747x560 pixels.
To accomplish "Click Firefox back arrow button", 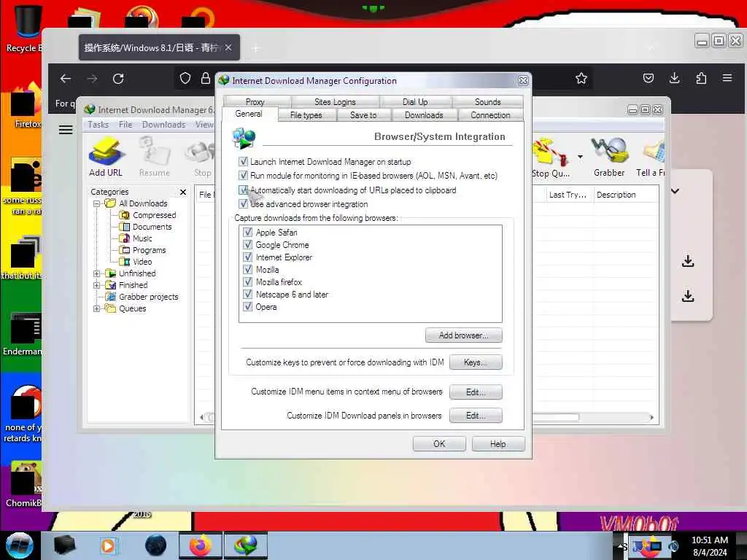I will 66,79.
